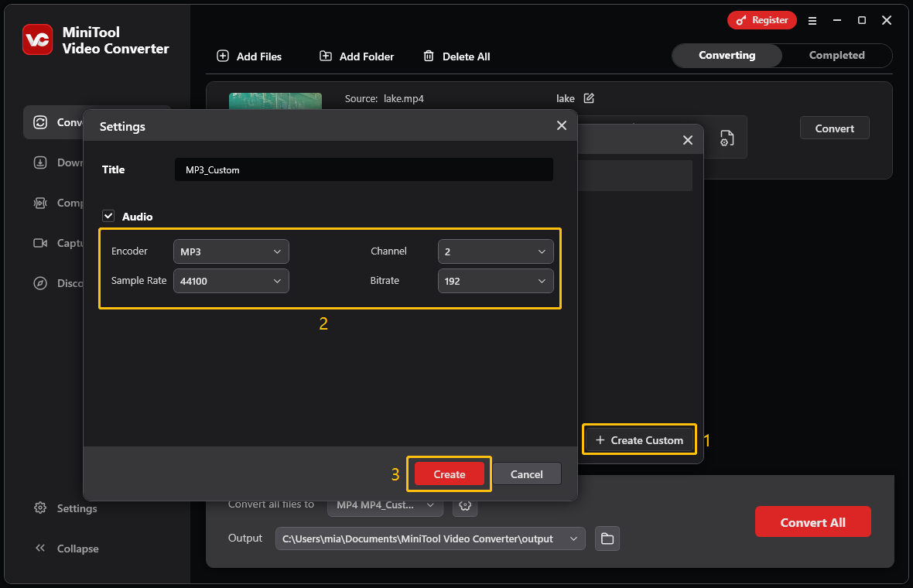Click the Create button
The height and width of the screenshot is (588, 913).
[x=449, y=474]
